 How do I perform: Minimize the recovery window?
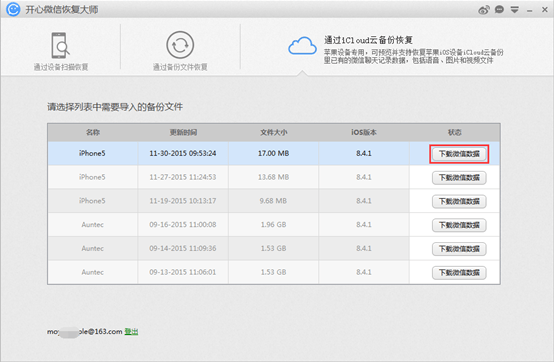click(x=529, y=11)
